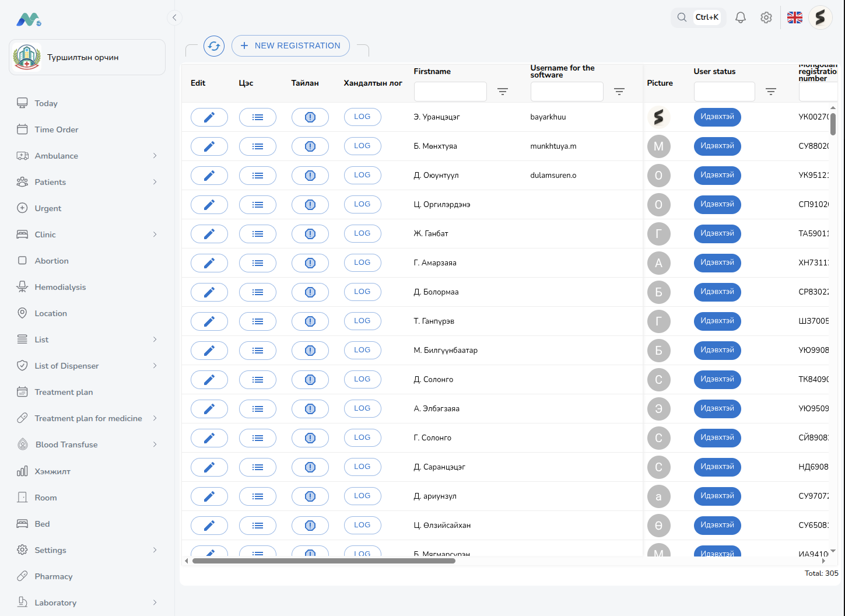Open the Firstname column filter icon
This screenshot has height=616, width=845.
click(502, 92)
